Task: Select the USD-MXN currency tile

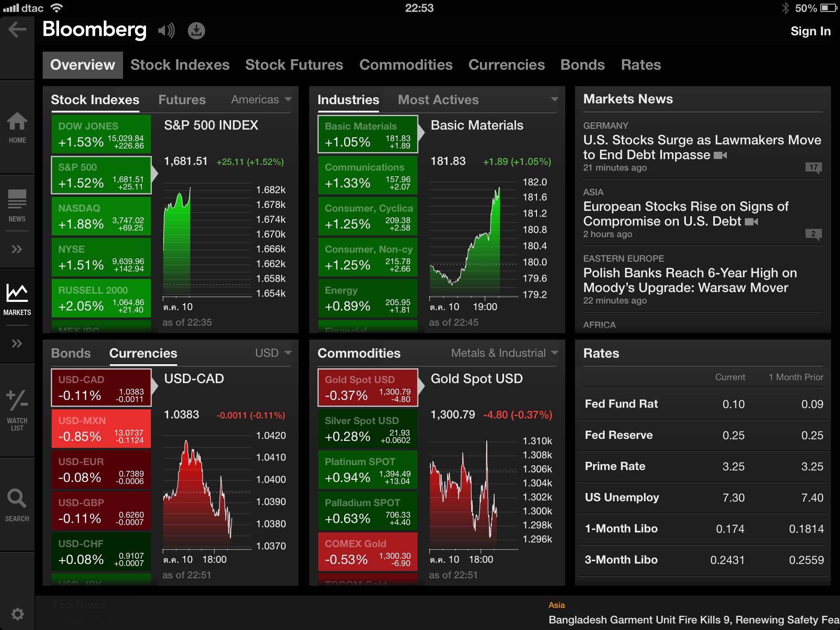Action: pos(101,429)
